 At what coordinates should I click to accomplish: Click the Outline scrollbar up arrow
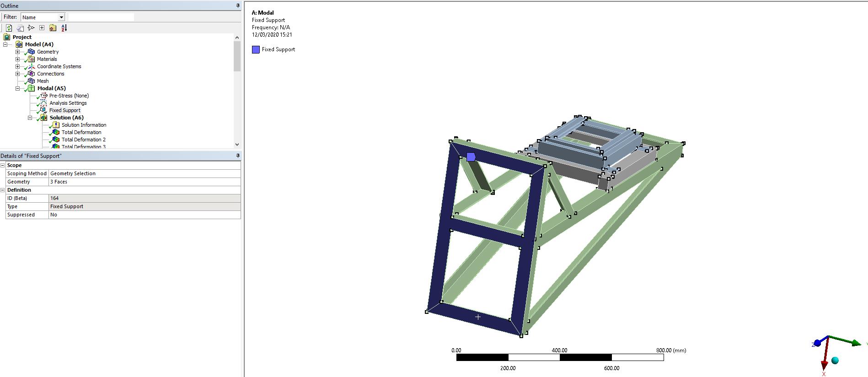tap(237, 37)
